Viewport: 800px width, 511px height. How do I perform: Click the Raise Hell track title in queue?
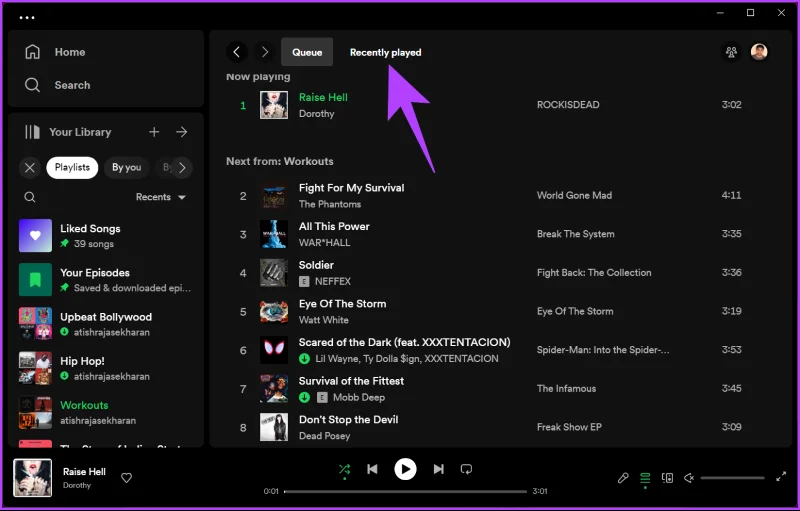(x=323, y=97)
